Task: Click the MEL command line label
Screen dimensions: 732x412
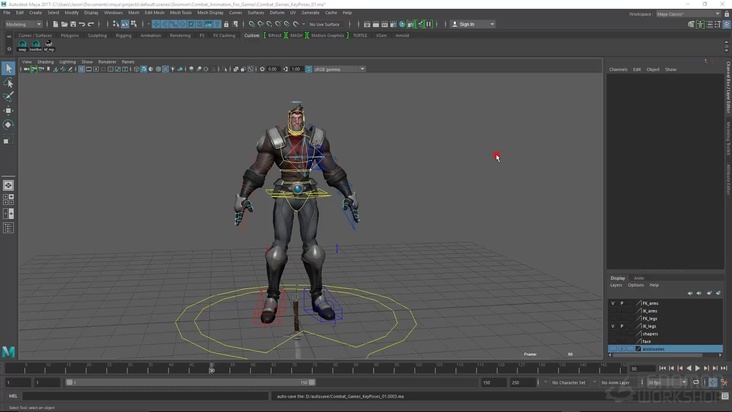Action: pyautogui.click(x=13, y=396)
